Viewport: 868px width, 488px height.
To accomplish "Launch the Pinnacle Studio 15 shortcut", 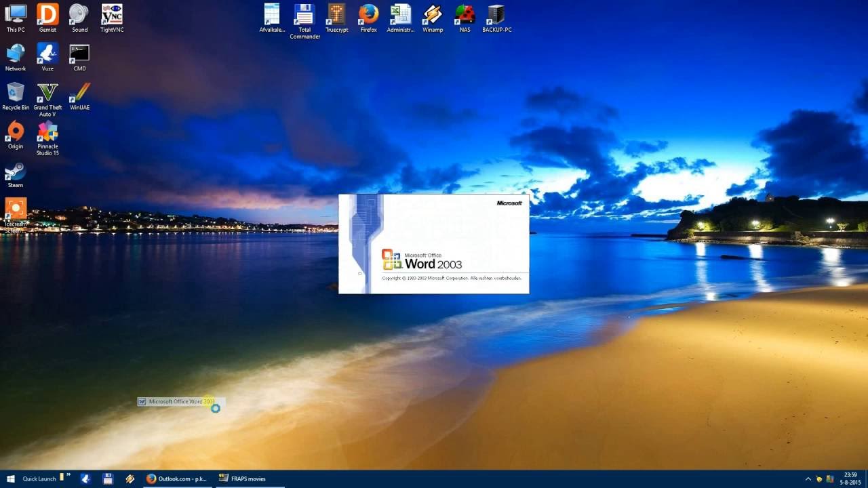I will click(x=47, y=139).
